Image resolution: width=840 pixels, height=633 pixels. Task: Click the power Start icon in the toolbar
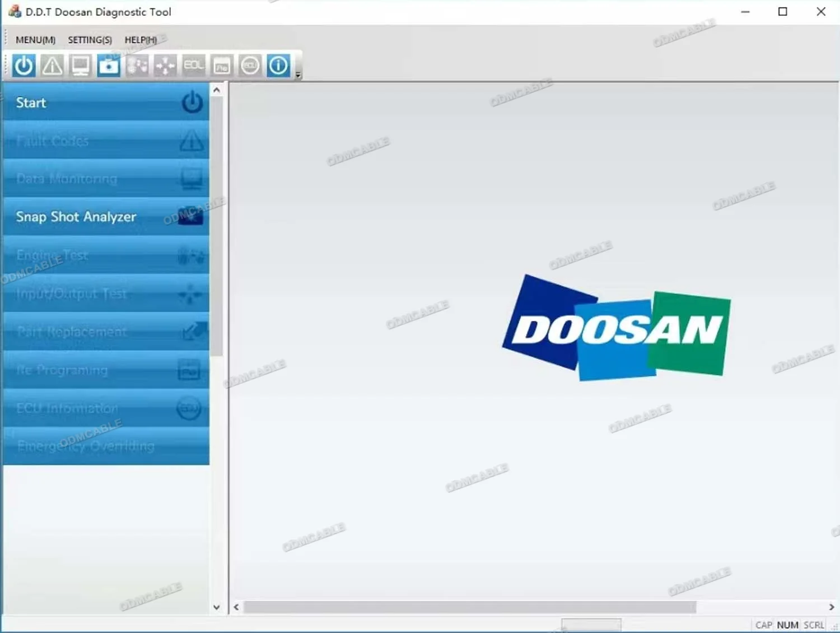pyautogui.click(x=24, y=66)
